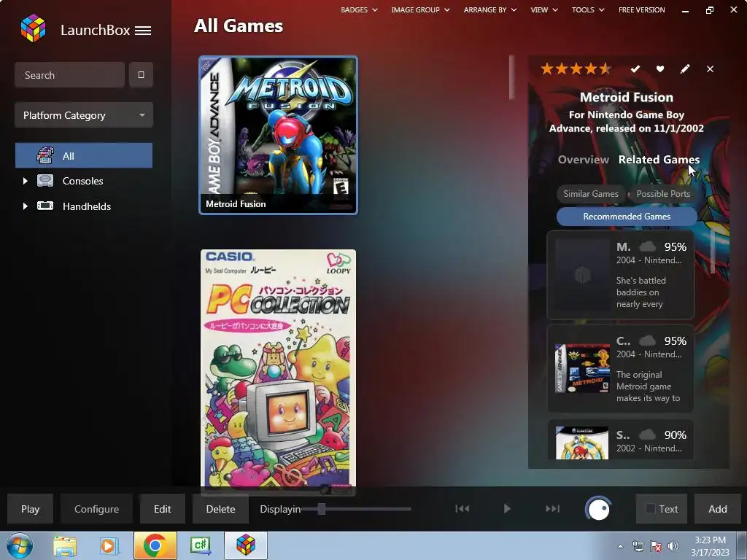Click the game list vertical scrollbar
The height and width of the screenshot is (560, 747).
point(511,77)
